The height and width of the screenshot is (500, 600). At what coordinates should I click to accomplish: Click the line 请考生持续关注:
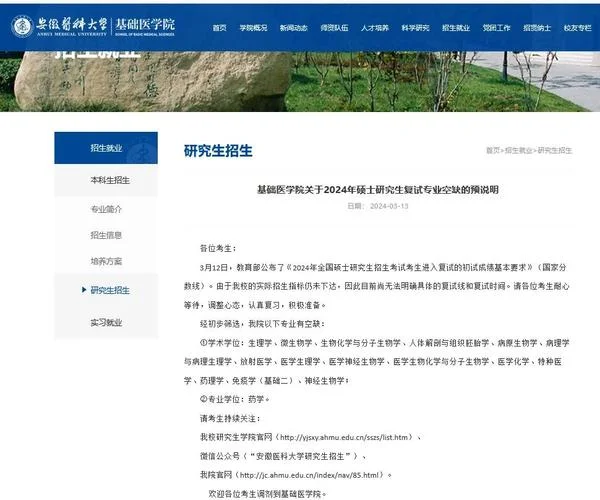tap(230, 419)
